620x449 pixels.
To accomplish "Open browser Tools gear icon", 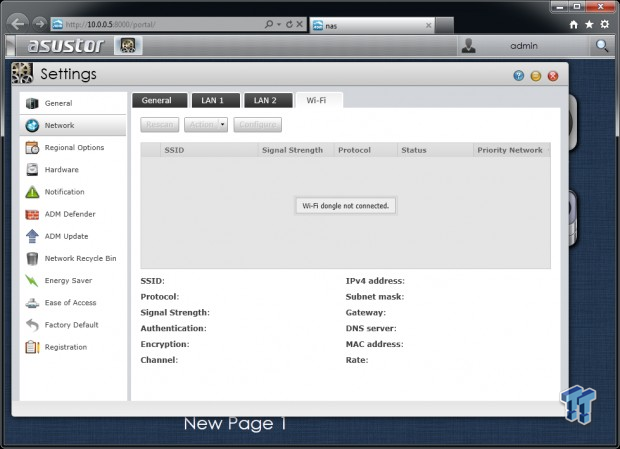I will tap(605, 25).
